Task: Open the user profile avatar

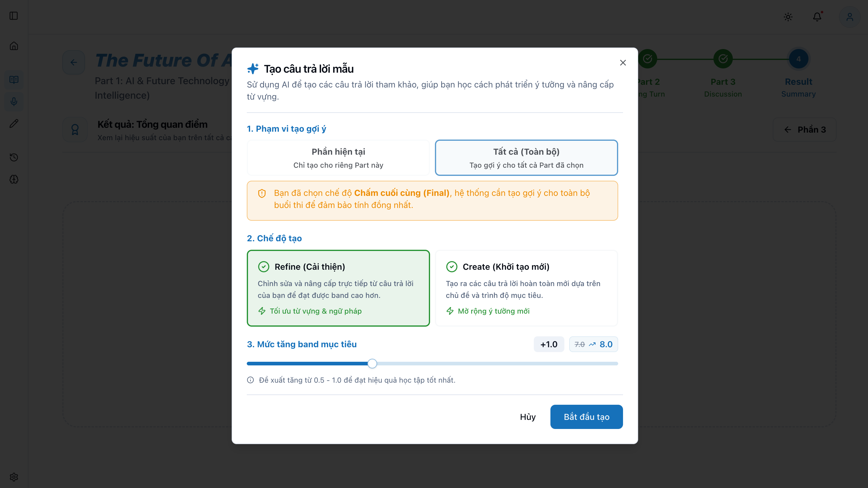Action: click(849, 17)
